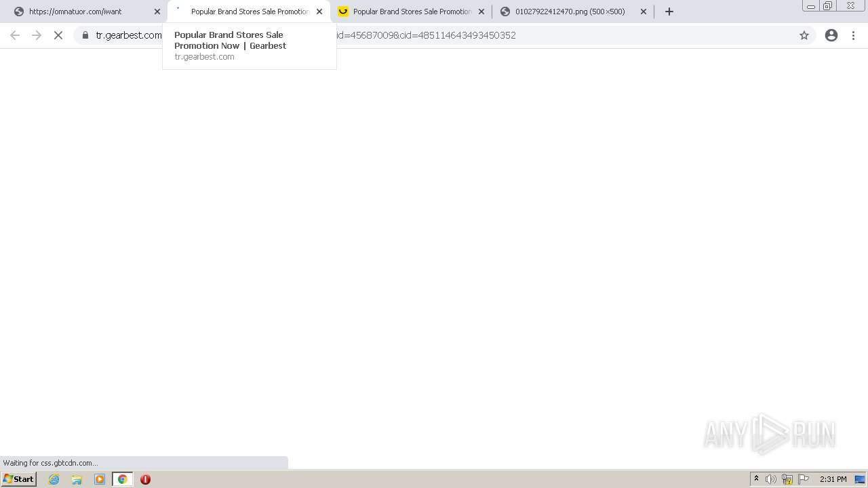This screenshot has height=488, width=868.
Task: Click the Show desktop tray icon
Action: point(860,479)
